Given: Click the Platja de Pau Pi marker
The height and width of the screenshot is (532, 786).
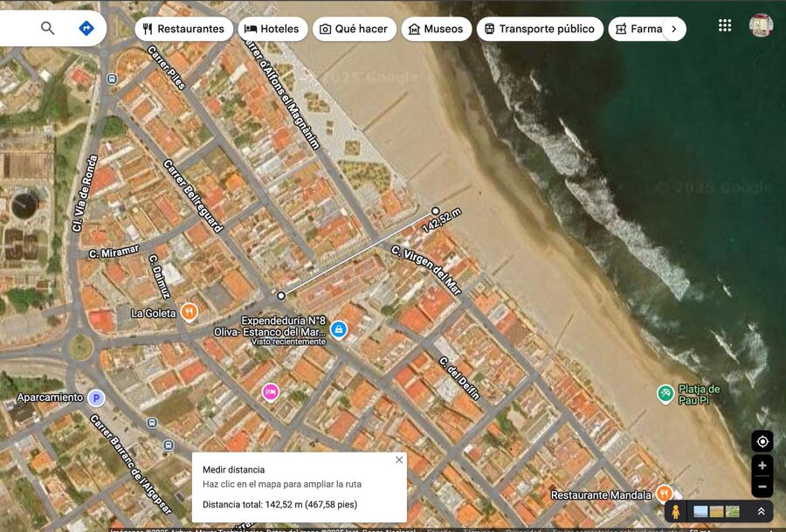Looking at the screenshot, I should [665, 394].
